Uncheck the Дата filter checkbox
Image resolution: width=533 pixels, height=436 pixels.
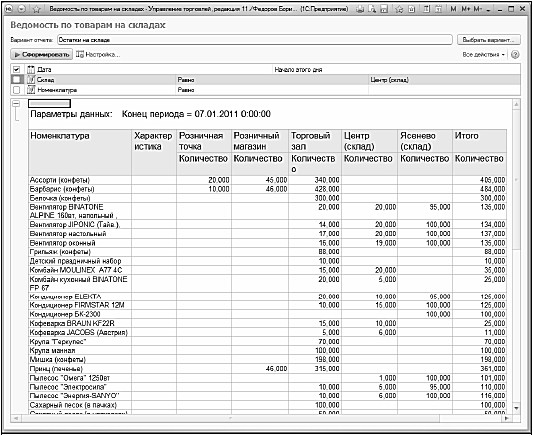(16, 69)
